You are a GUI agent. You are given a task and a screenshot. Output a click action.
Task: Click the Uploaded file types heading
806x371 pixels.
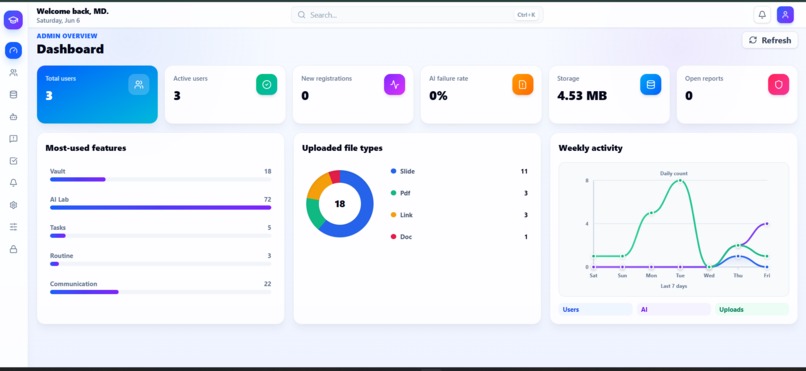click(342, 148)
